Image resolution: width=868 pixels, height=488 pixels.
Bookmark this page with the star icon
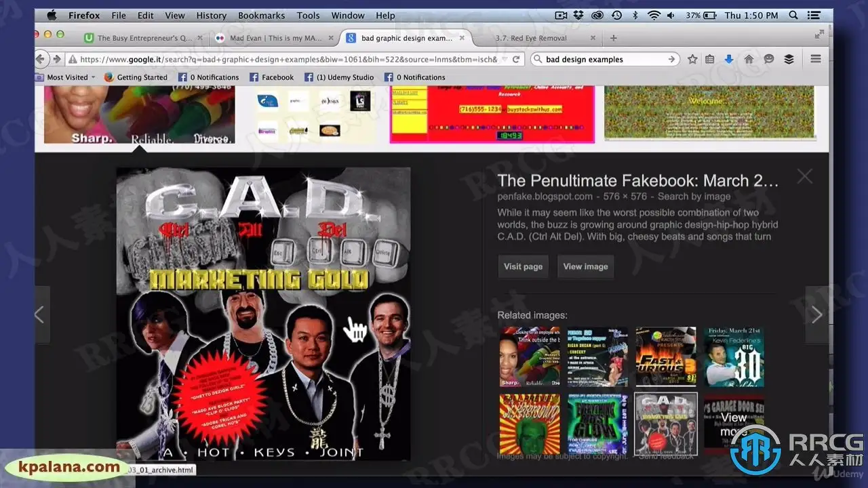click(692, 59)
